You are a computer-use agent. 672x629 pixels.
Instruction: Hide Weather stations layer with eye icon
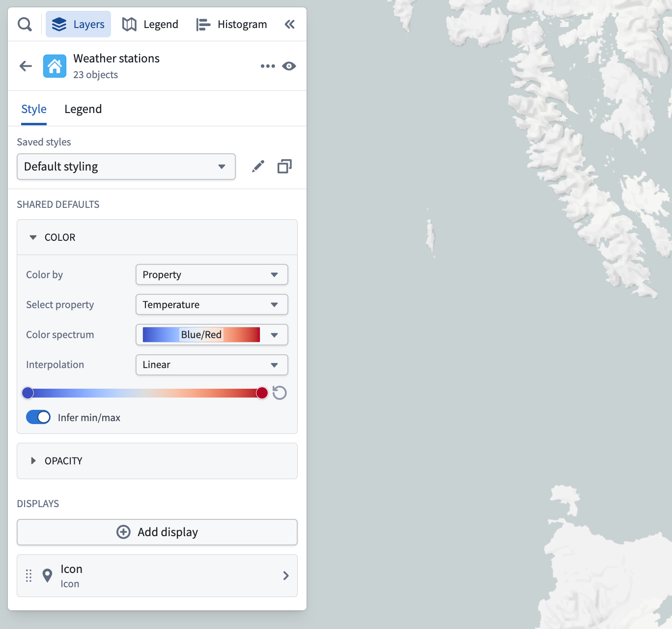[x=289, y=66]
